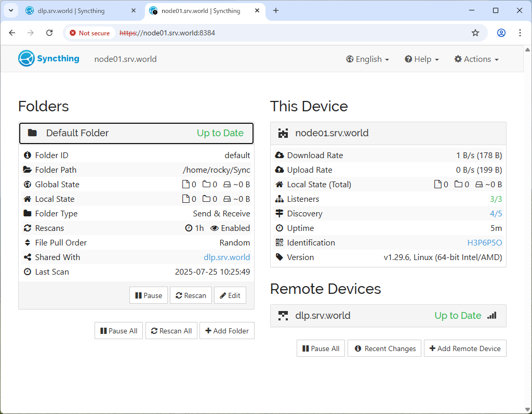
Task: Click the Folder Path open-folder icon
Action: pos(28,170)
